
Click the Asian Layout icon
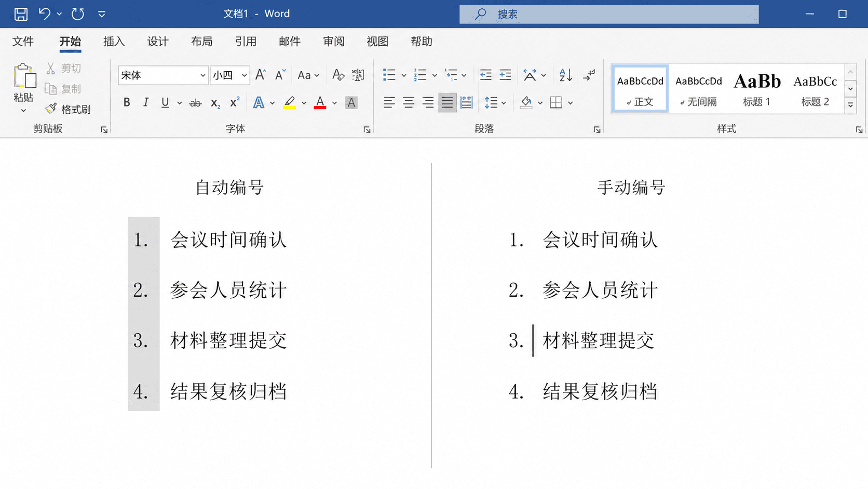[530, 75]
